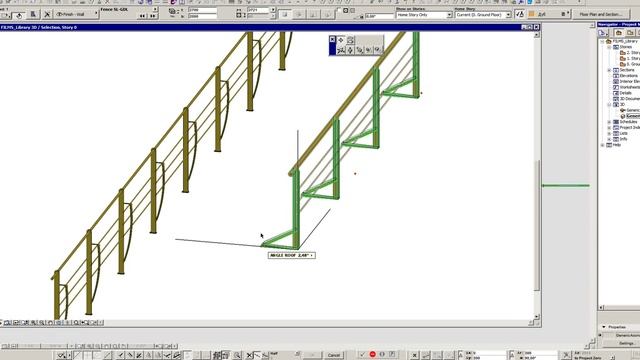
Task: Select Lists item in Navigator tree
Action: (x=620, y=133)
